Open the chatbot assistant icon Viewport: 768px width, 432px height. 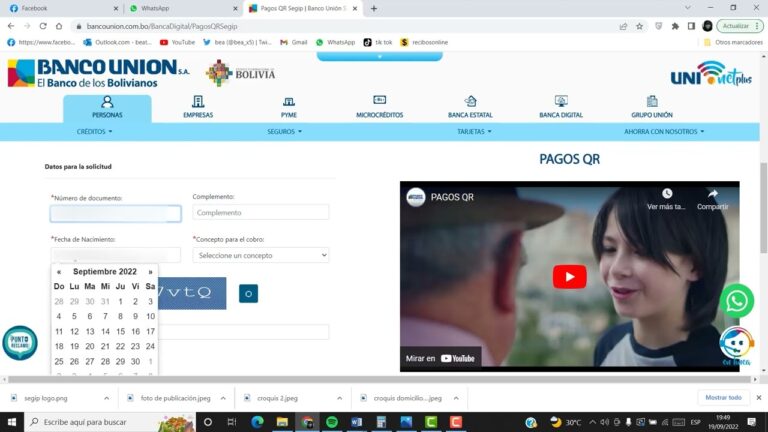point(736,344)
